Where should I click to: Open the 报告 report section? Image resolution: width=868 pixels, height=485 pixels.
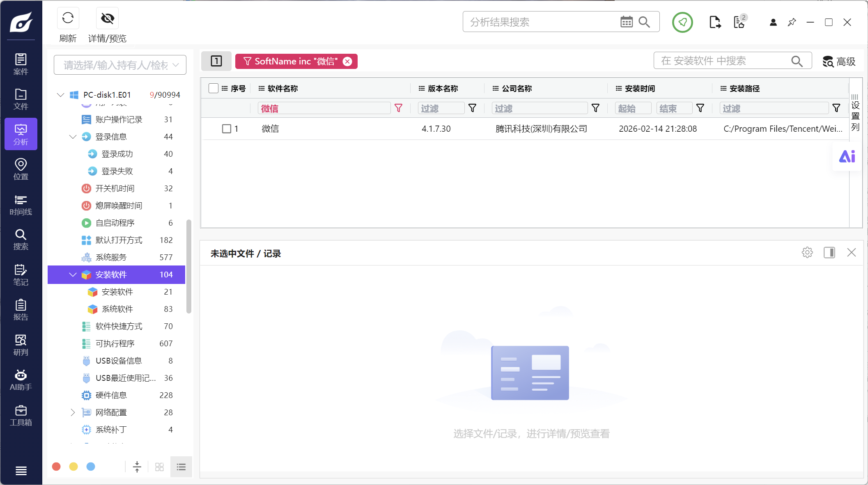coord(21,310)
